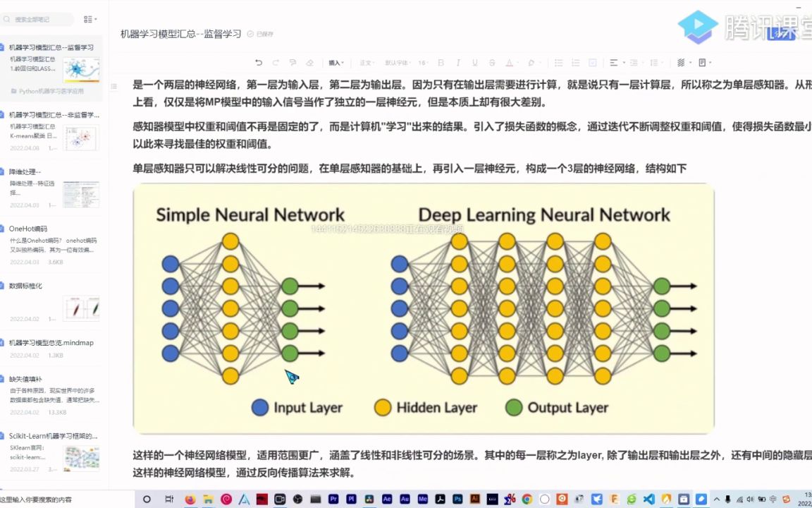Toggle Bold formatting
This screenshot has width=812, height=508.
[441, 63]
